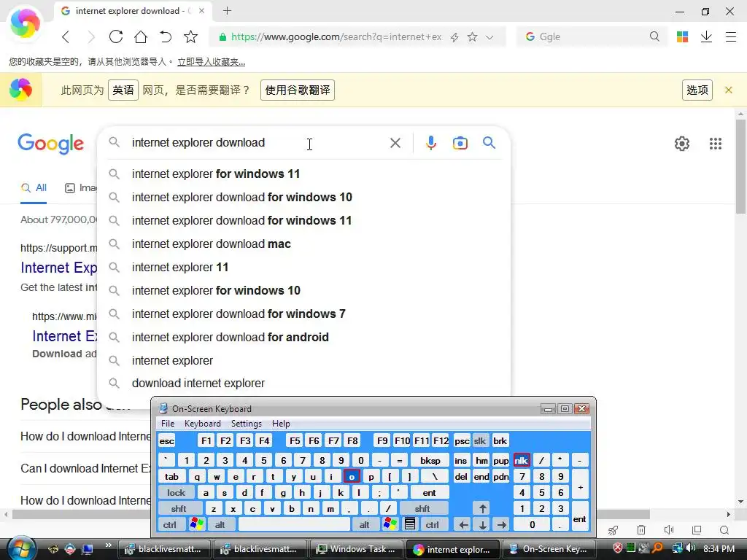Image resolution: width=747 pixels, height=560 pixels.
Task: Click lightning speed mode icon in address bar
Action: coord(454,37)
